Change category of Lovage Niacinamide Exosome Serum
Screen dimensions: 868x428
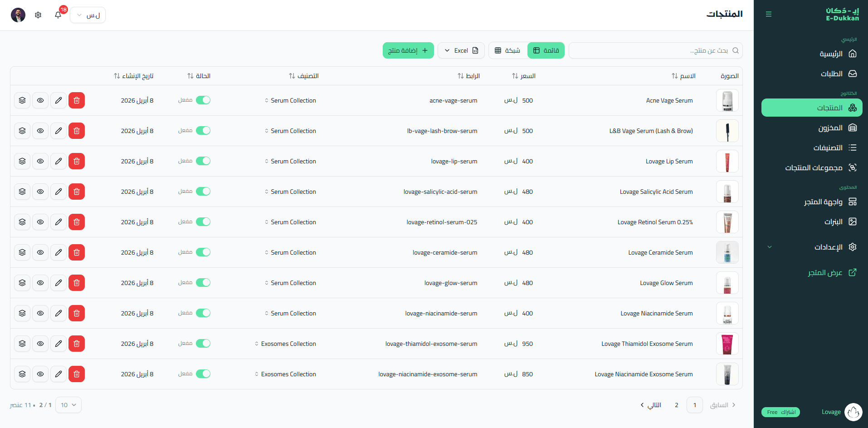click(x=285, y=374)
